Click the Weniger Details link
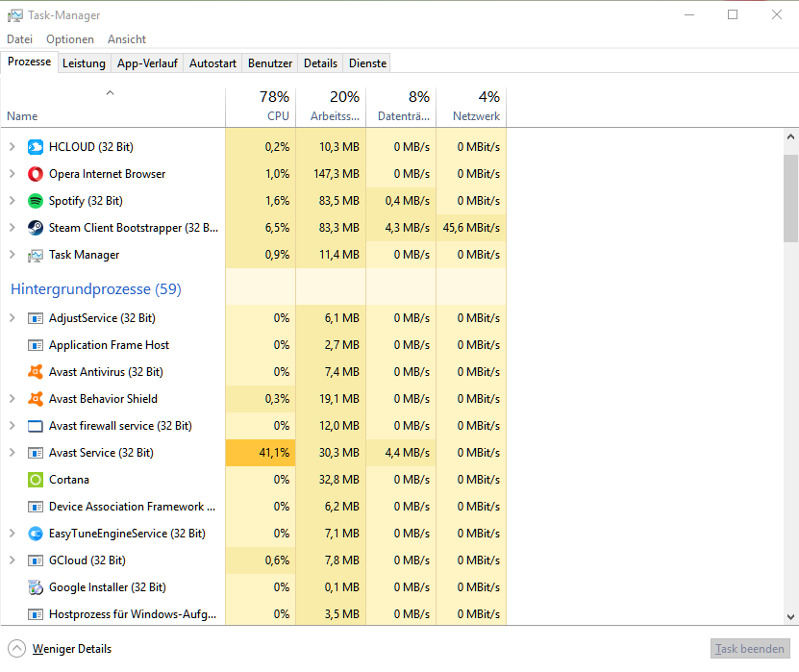 (72, 649)
